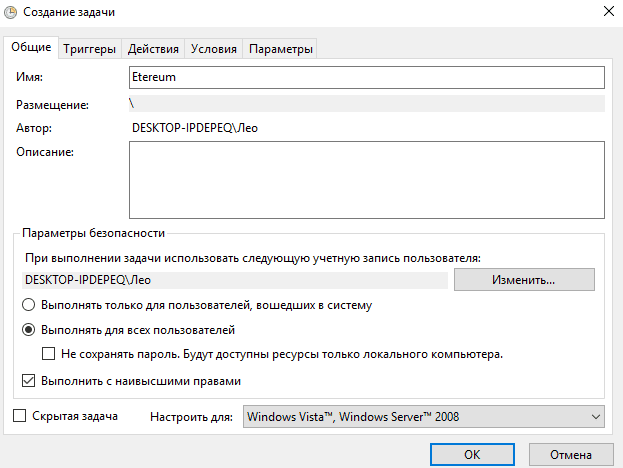Open the Триггеры tab
This screenshot has height=468, width=623.
click(x=90, y=49)
